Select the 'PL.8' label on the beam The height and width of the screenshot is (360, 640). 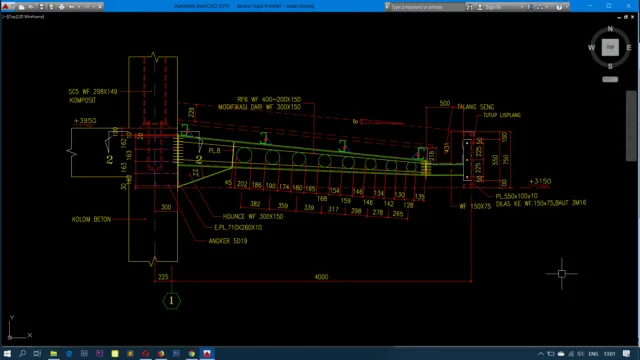(214, 151)
